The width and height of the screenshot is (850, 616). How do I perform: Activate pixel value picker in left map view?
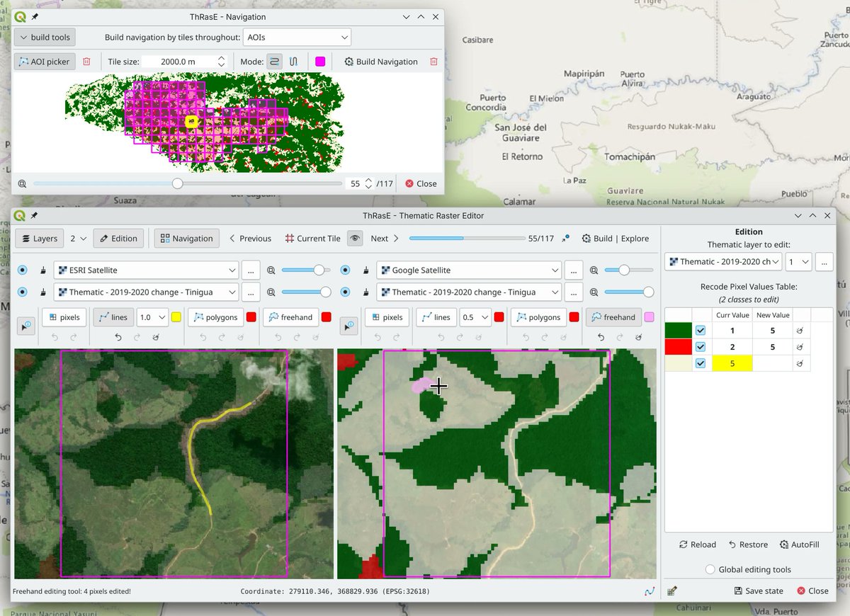coord(25,326)
